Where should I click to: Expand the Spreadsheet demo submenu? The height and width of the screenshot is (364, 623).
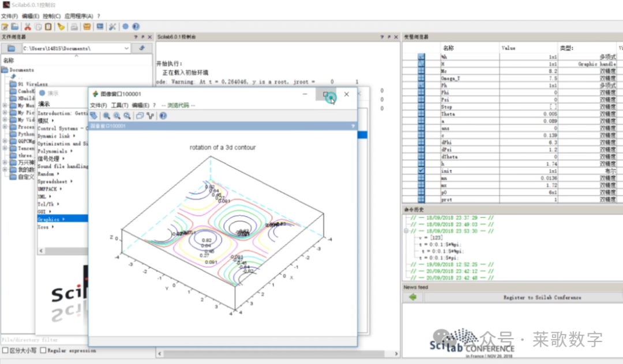[72, 181]
